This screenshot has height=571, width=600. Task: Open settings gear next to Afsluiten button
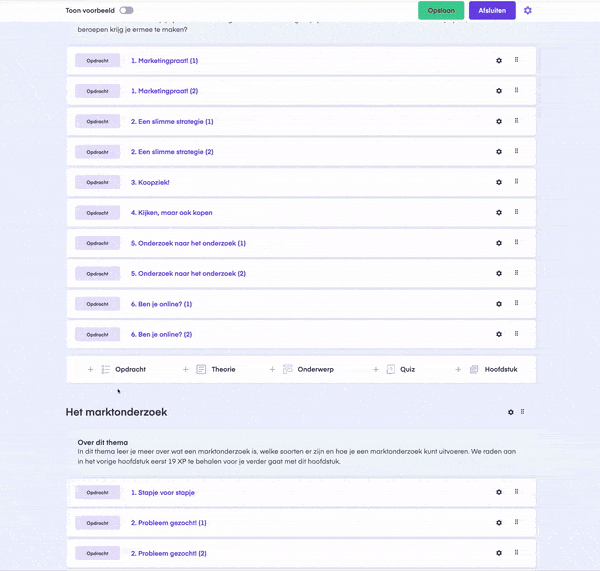(528, 10)
